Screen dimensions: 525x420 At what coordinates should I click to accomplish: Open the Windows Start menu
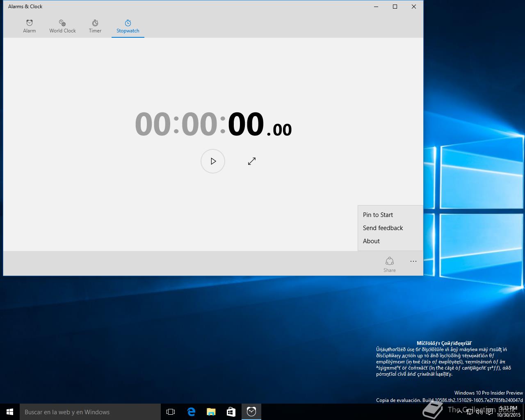pos(10,412)
